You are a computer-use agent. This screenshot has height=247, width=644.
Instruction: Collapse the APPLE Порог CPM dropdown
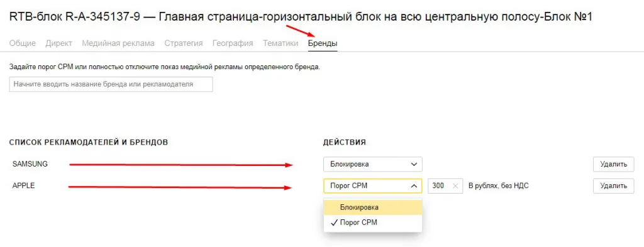coord(373,186)
